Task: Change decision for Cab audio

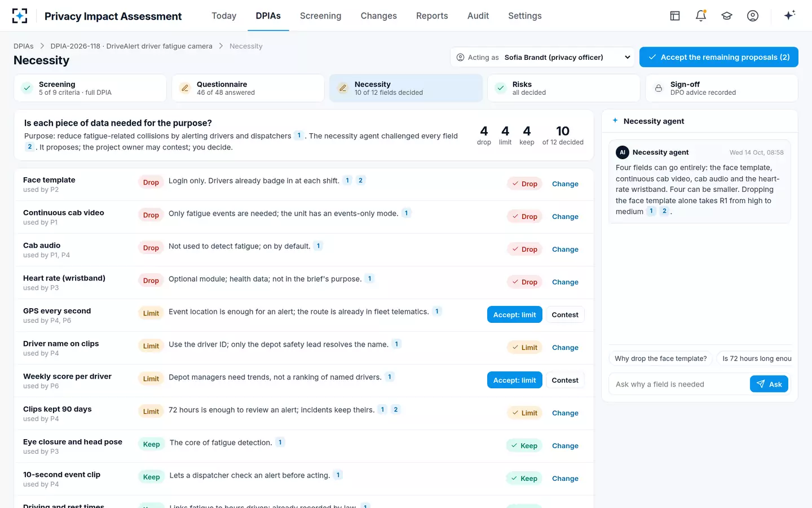Action: click(x=565, y=249)
